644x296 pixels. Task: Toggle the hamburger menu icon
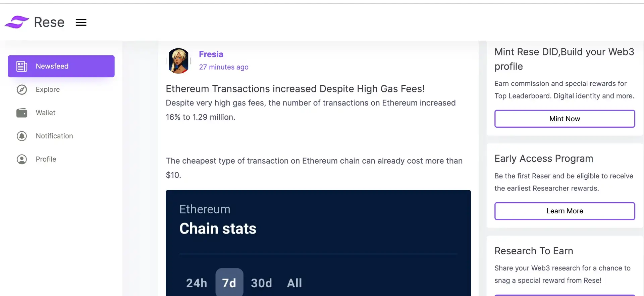pos(81,23)
